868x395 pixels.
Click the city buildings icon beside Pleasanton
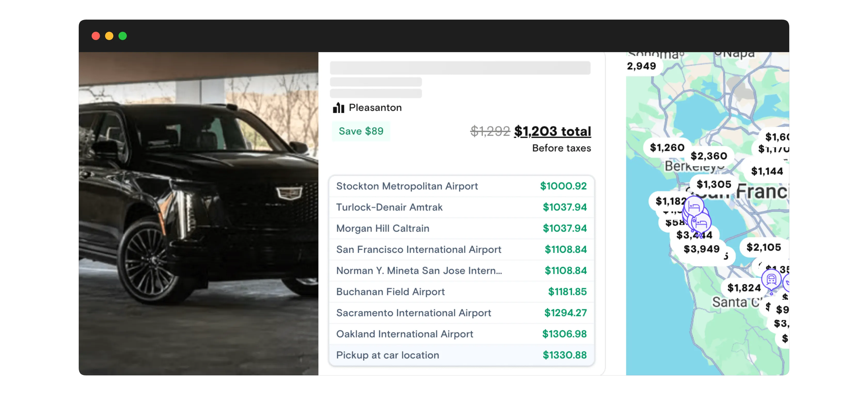point(338,108)
